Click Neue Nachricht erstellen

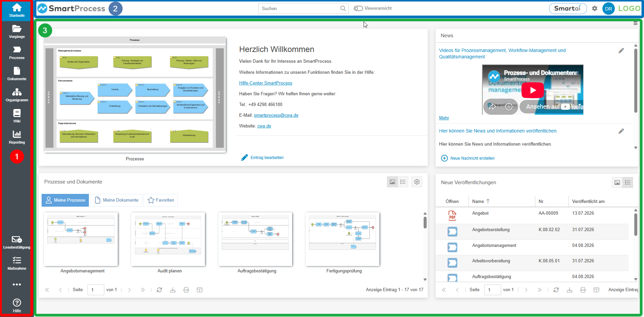click(x=468, y=158)
